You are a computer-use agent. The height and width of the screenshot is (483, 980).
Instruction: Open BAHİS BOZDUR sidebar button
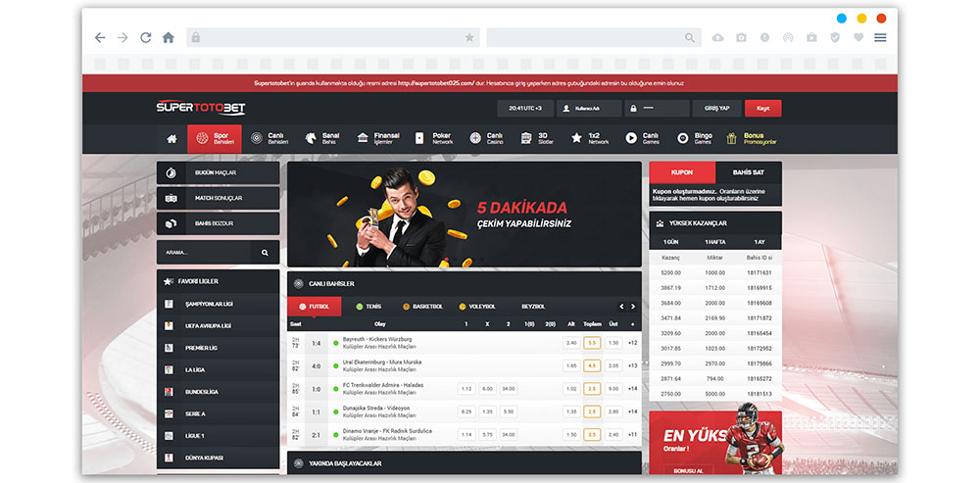218,223
